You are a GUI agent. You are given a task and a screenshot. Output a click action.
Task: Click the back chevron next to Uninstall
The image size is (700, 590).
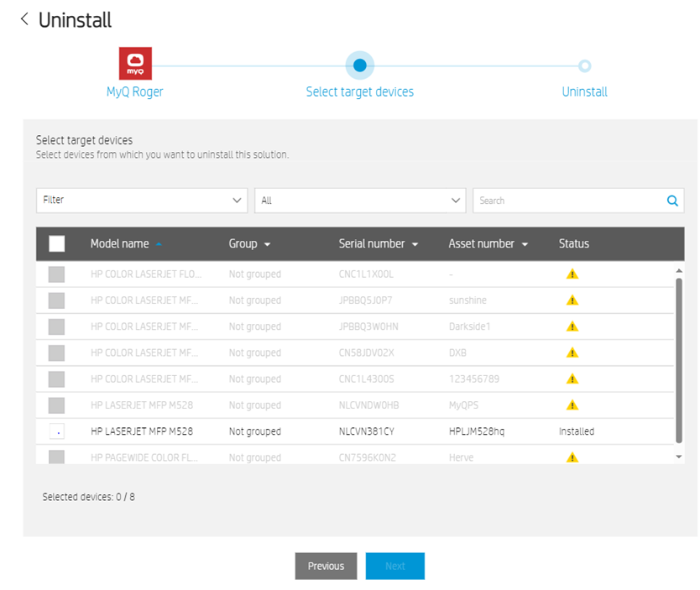pyautogui.click(x=24, y=18)
